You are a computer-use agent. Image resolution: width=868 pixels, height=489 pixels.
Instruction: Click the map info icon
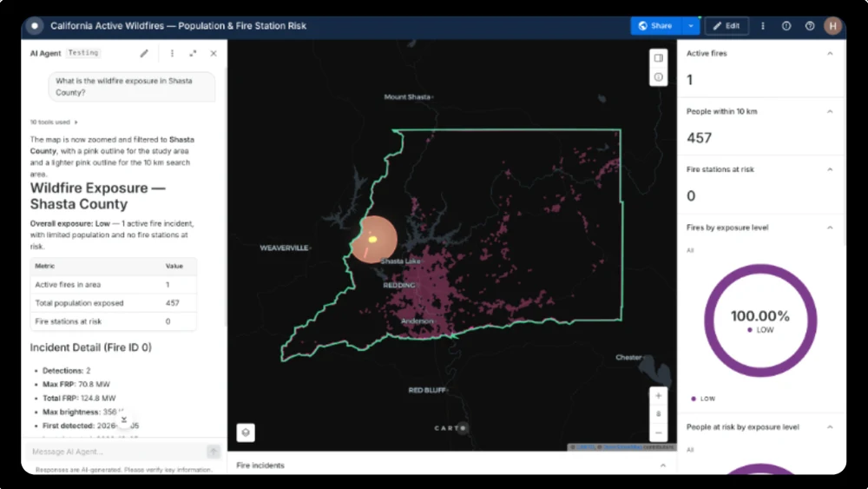tap(658, 77)
